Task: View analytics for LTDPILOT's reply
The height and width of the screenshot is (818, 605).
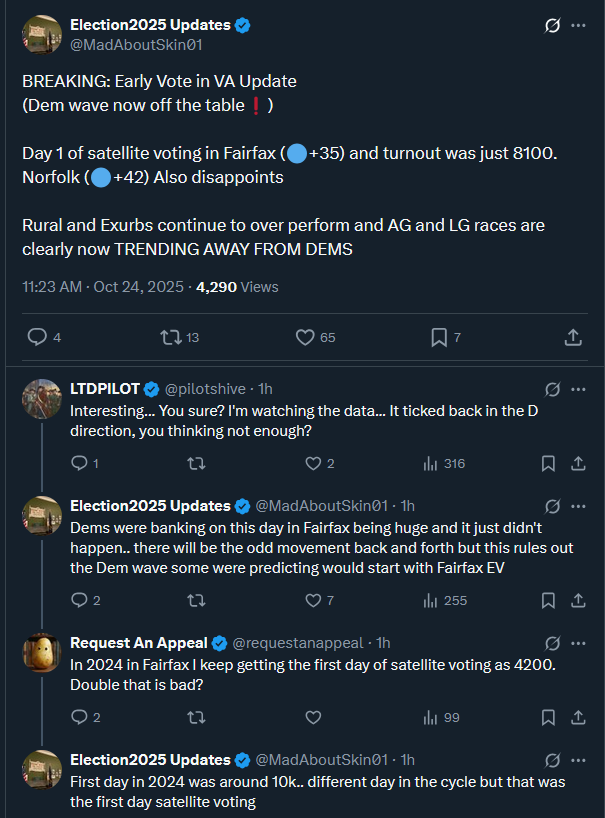Action: 432,463
